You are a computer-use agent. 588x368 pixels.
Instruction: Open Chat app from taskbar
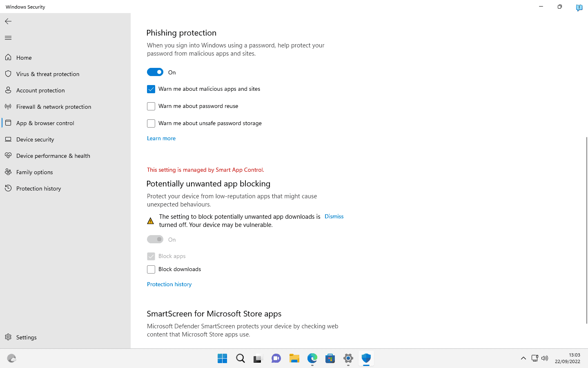(x=276, y=359)
